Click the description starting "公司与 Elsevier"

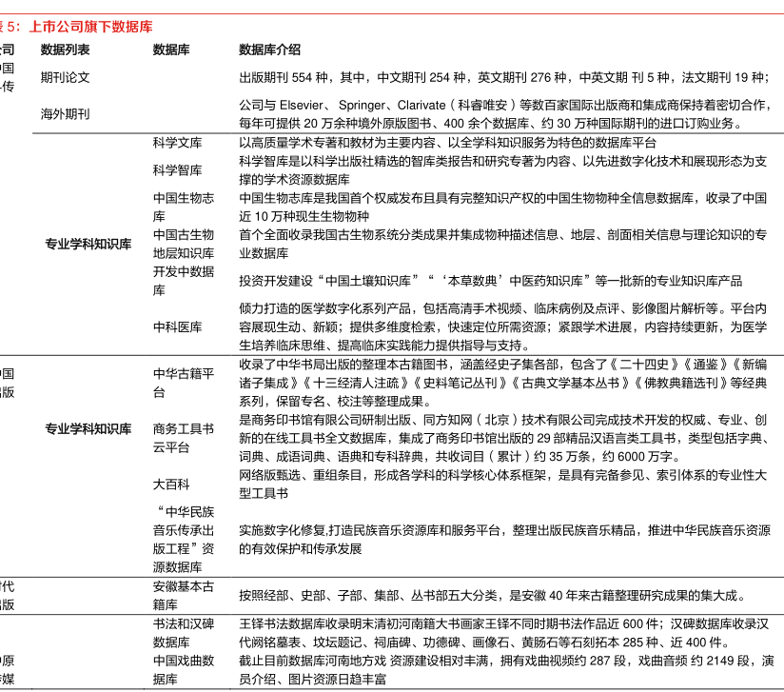505,114
